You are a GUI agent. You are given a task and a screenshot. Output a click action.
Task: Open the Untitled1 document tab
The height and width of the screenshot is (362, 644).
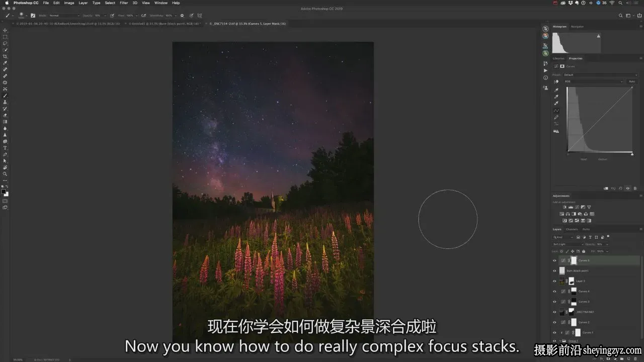tap(165, 24)
